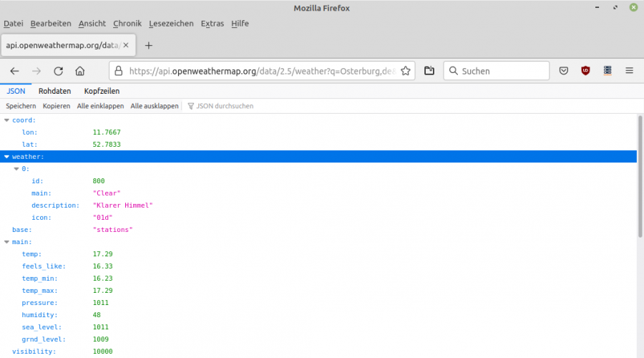Go to the Firefox home page
The height and width of the screenshot is (358, 644).
point(80,71)
